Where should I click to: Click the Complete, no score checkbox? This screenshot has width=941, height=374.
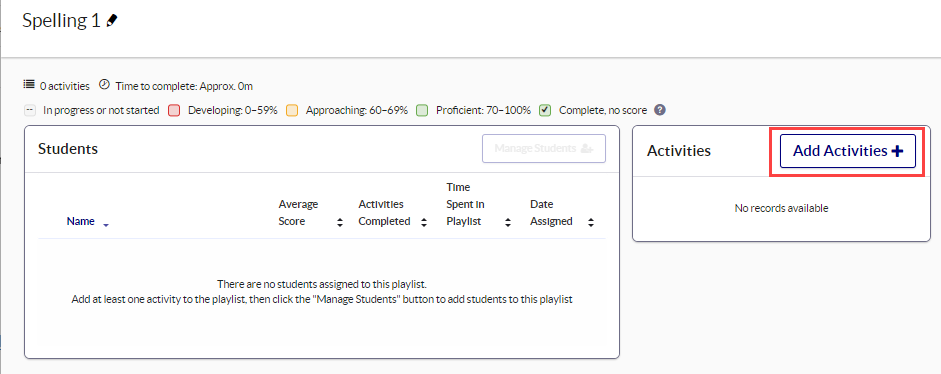tap(546, 110)
